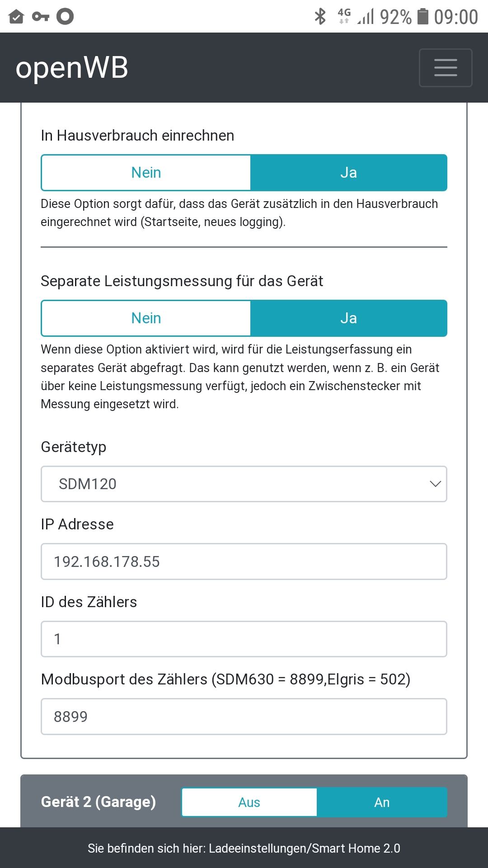Open the Gerätetyp SDM120 dropdown
This screenshot has width=488, height=868.
point(244,484)
